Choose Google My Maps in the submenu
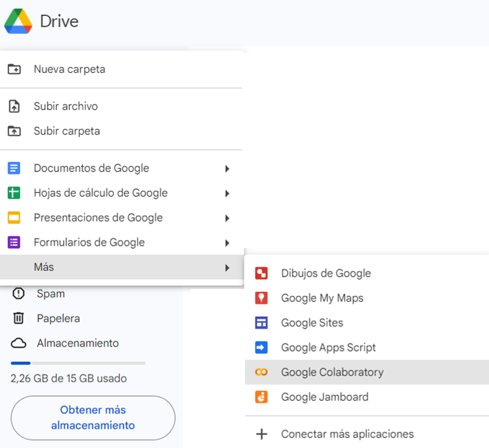This screenshot has height=448, width=489. 322,298
